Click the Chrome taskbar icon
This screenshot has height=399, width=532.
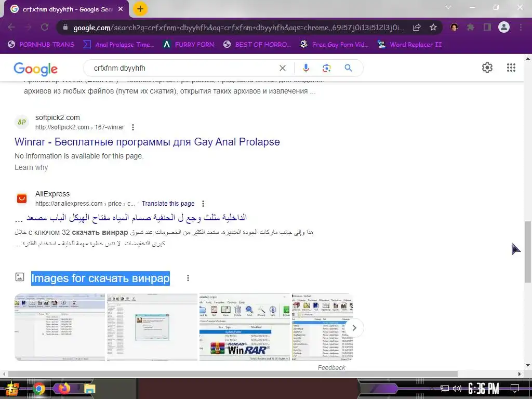(x=39, y=389)
